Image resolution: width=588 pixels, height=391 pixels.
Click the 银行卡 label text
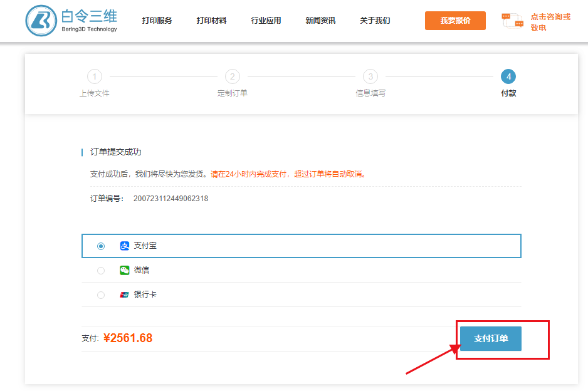[x=145, y=295]
